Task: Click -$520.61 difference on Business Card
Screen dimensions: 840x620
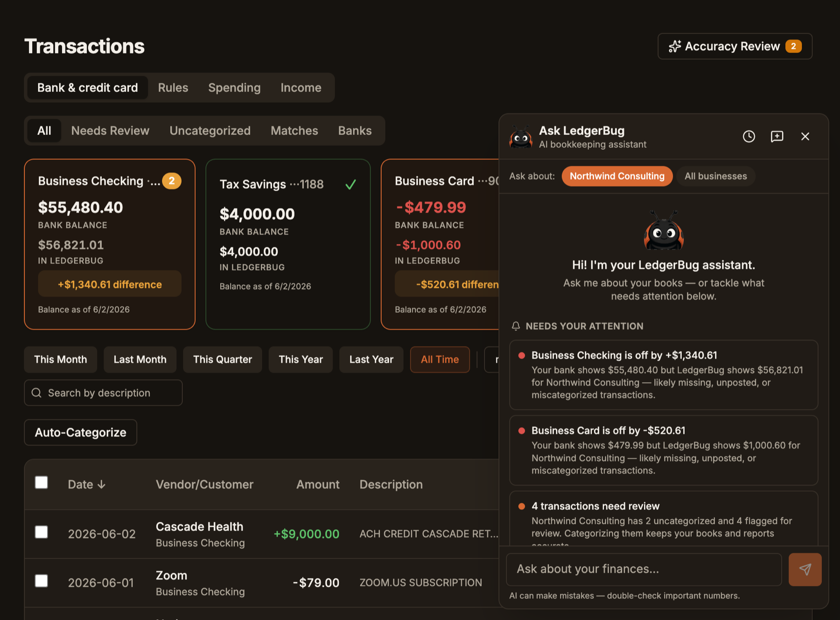Action: 447,284
